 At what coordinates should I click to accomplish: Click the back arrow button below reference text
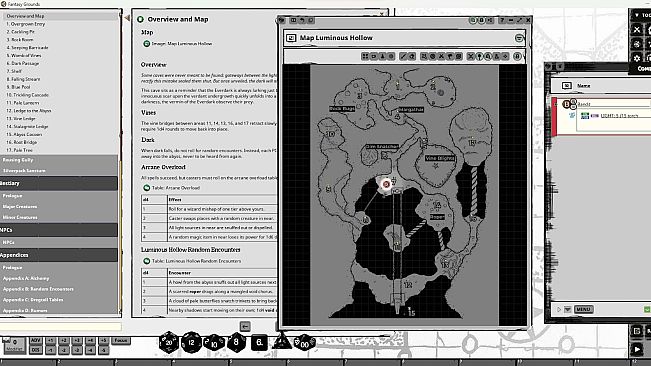coord(245,327)
